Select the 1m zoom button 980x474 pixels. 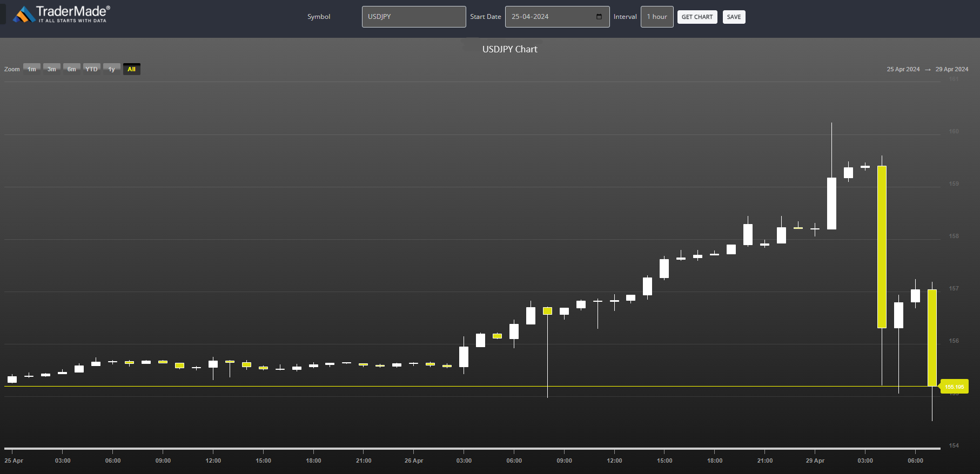32,69
